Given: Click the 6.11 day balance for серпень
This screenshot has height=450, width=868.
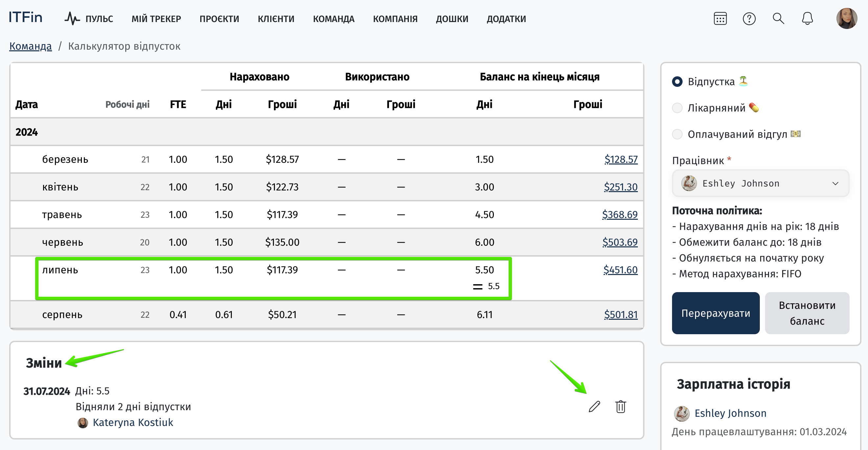Looking at the screenshot, I should point(485,314).
